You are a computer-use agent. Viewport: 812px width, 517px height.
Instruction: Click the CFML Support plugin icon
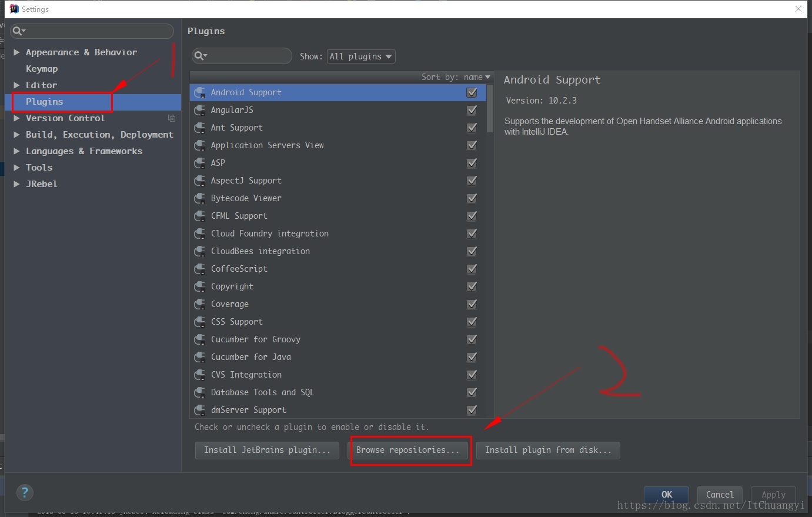coord(200,216)
